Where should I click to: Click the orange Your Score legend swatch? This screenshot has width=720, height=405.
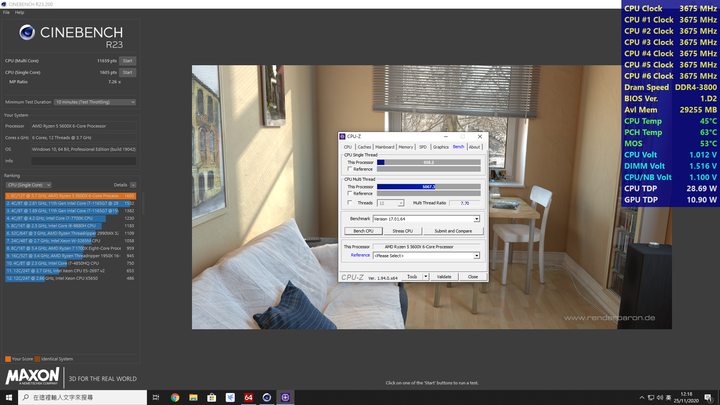click(x=8, y=359)
